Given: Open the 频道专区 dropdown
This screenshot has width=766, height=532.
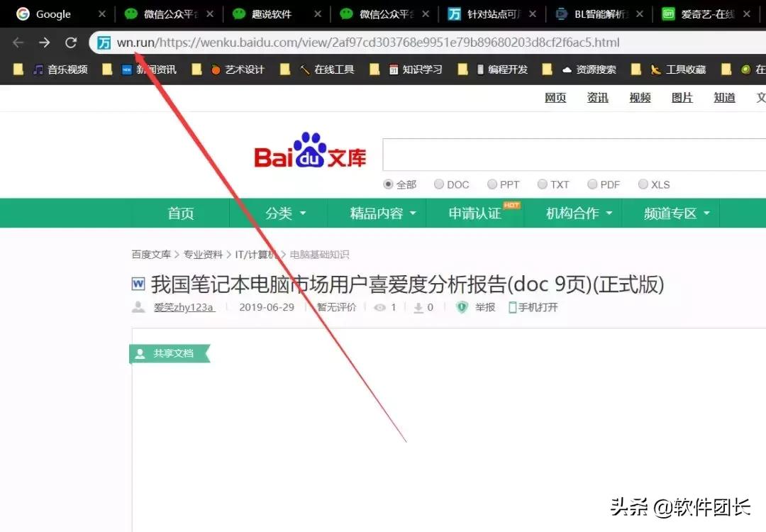Looking at the screenshot, I should tap(672, 213).
